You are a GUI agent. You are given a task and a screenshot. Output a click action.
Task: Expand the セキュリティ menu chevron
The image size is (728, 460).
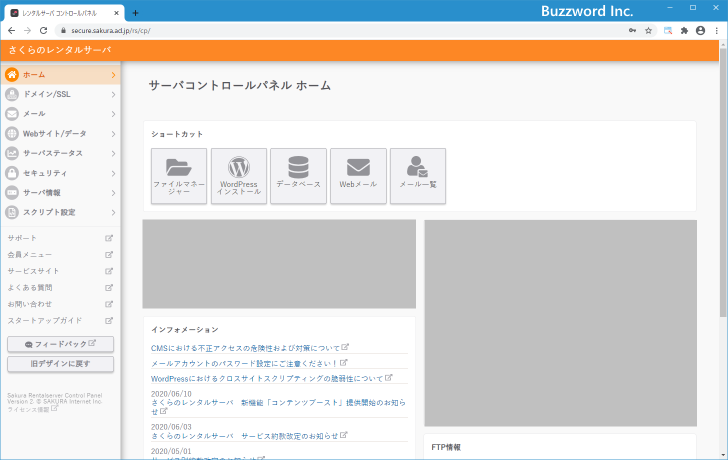point(113,173)
